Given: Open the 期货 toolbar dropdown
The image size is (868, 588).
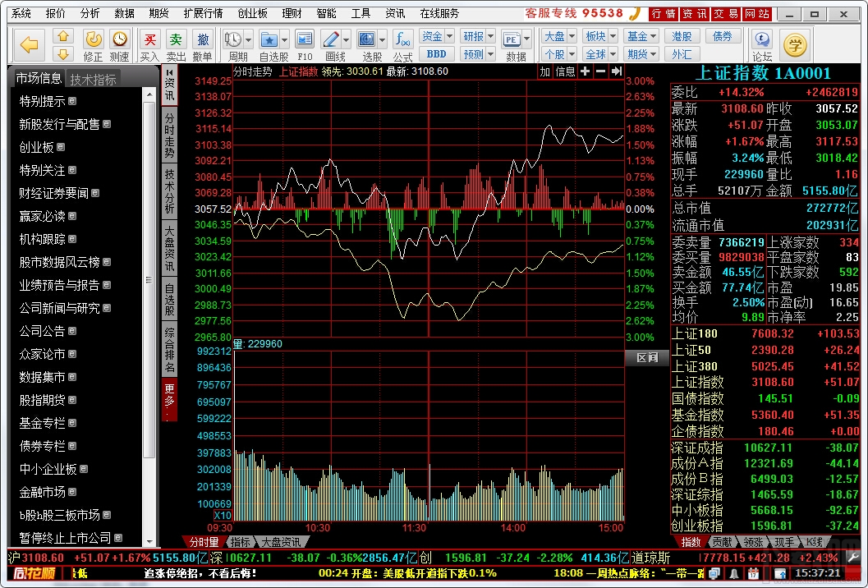Looking at the screenshot, I should (641, 54).
